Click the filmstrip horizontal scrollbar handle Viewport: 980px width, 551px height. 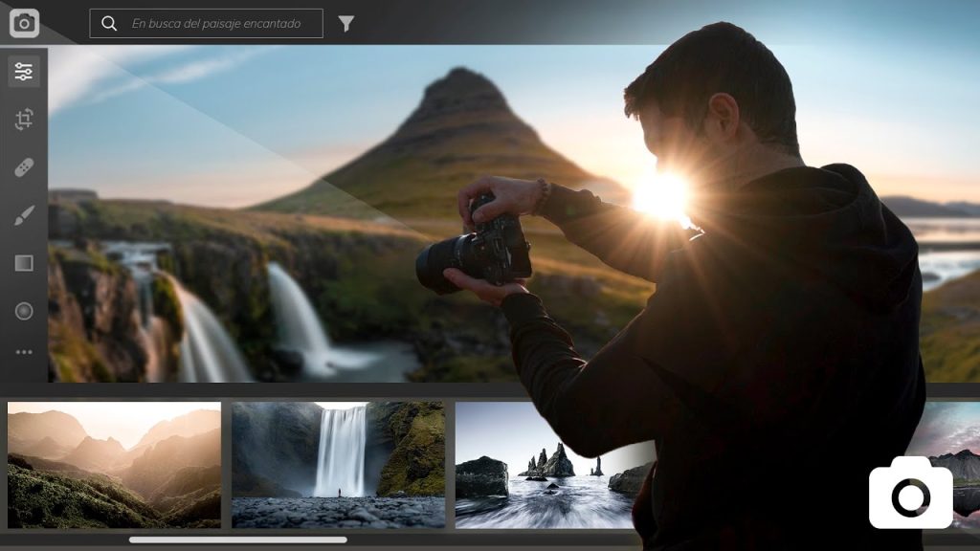click(238, 540)
